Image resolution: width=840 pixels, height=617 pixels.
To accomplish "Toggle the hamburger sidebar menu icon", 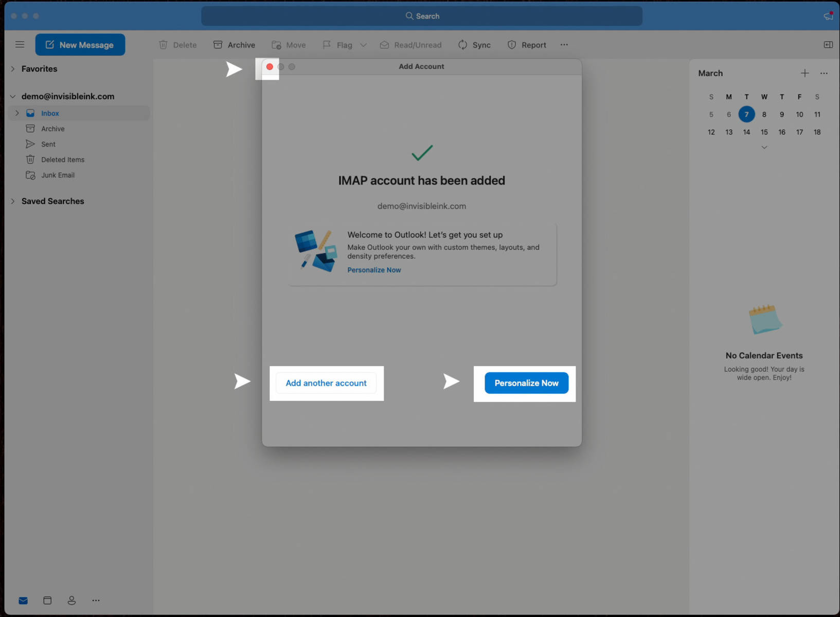I will tap(20, 45).
